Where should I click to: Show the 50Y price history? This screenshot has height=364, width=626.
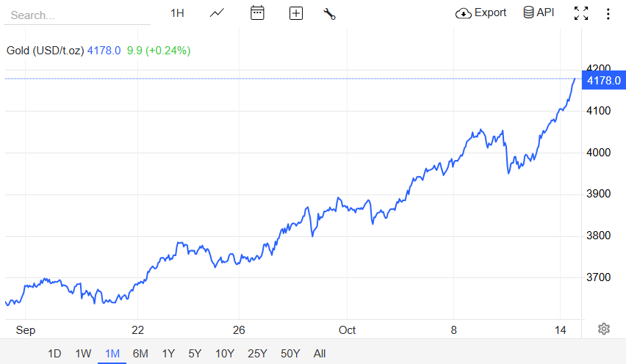(x=290, y=354)
